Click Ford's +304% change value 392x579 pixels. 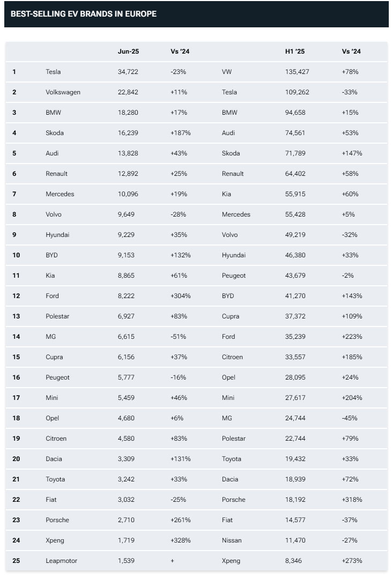(x=180, y=296)
